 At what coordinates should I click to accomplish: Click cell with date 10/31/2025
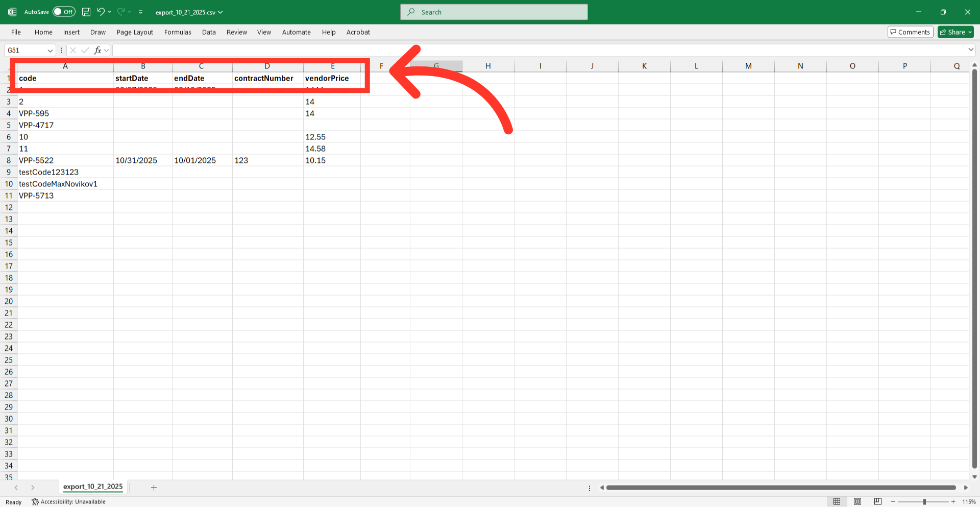click(143, 160)
